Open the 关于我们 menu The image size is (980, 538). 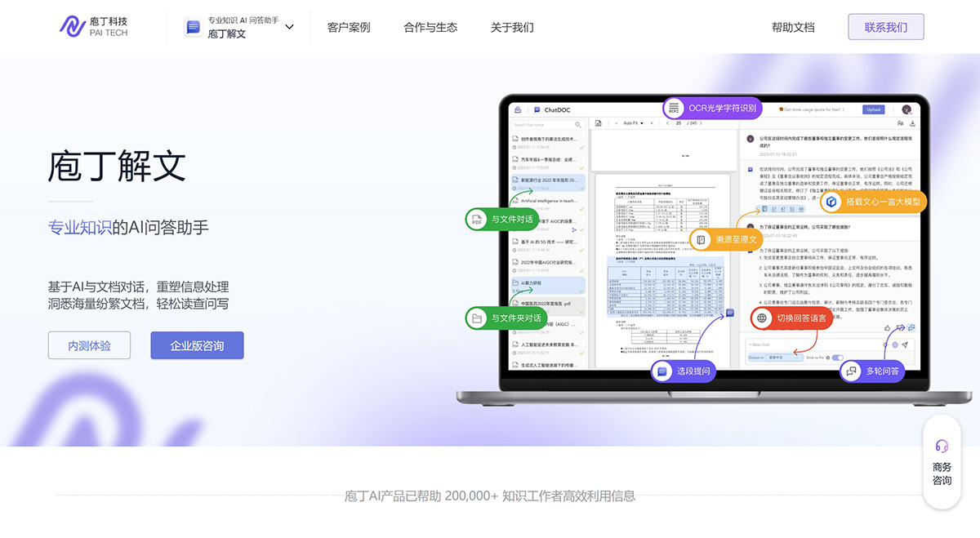pyautogui.click(x=511, y=26)
